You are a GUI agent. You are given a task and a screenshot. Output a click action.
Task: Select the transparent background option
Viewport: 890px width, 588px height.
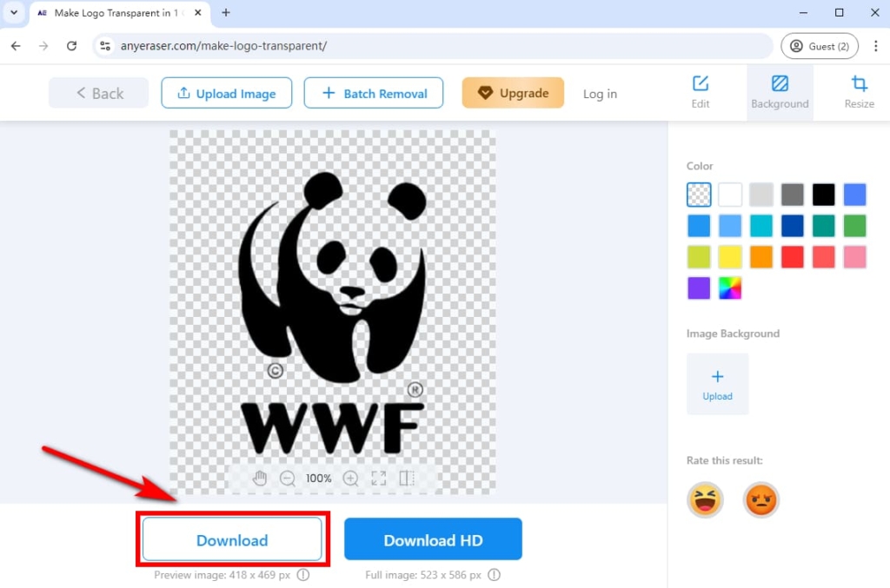[x=699, y=195]
